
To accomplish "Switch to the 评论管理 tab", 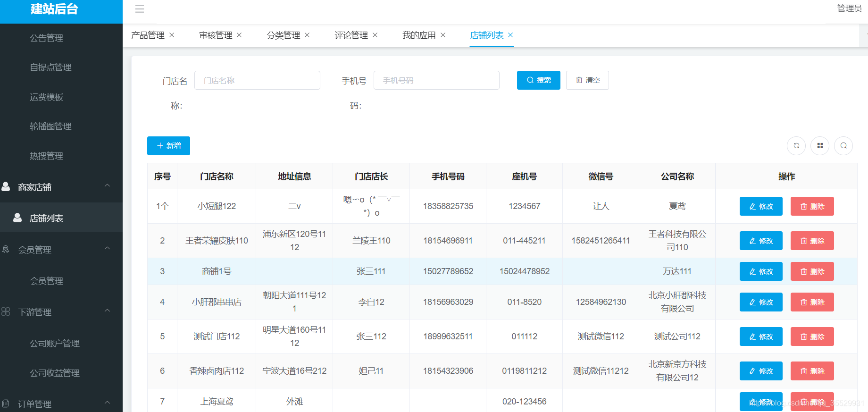I will (x=351, y=35).
